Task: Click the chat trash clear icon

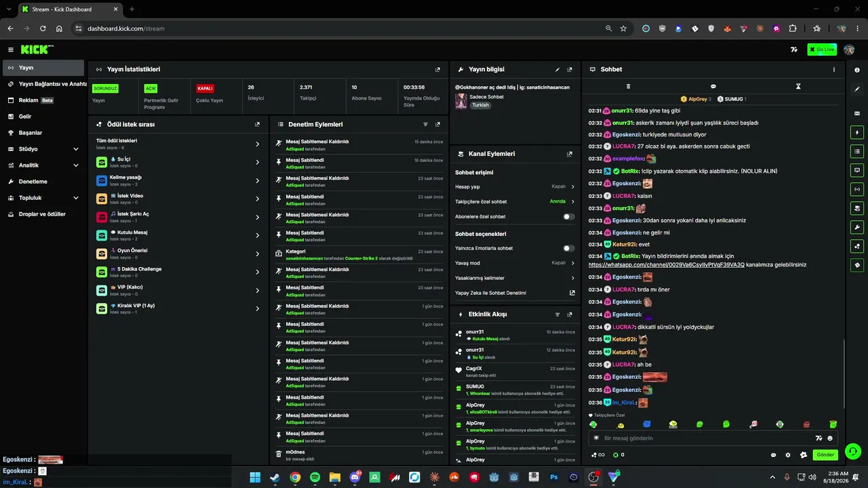Action: point(628,87)
